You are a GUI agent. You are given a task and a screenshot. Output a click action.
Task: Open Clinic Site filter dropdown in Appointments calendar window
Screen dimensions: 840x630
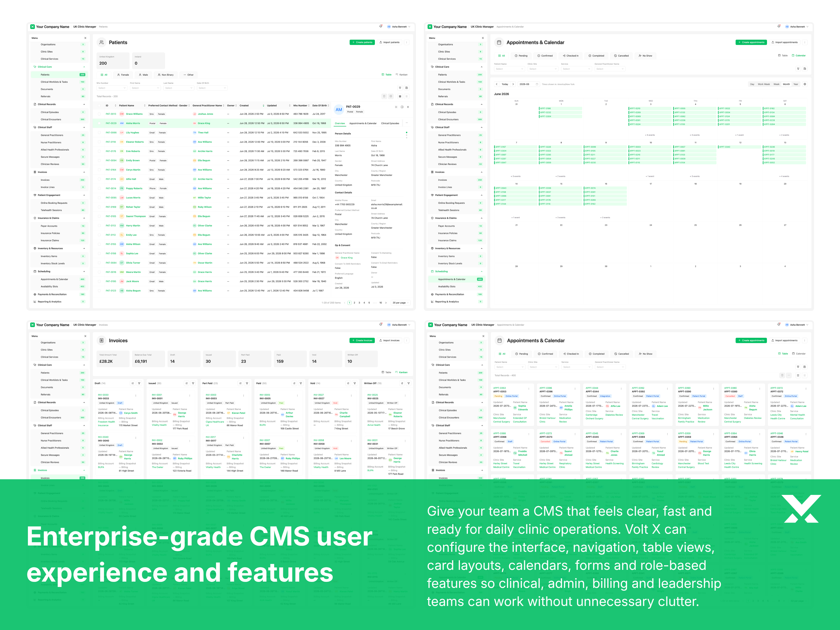click(x=543, y=69)
